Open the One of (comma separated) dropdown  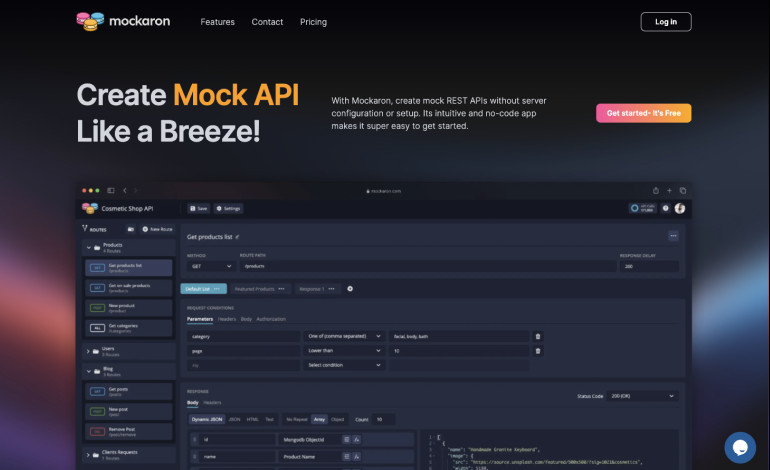coord(344,336)
